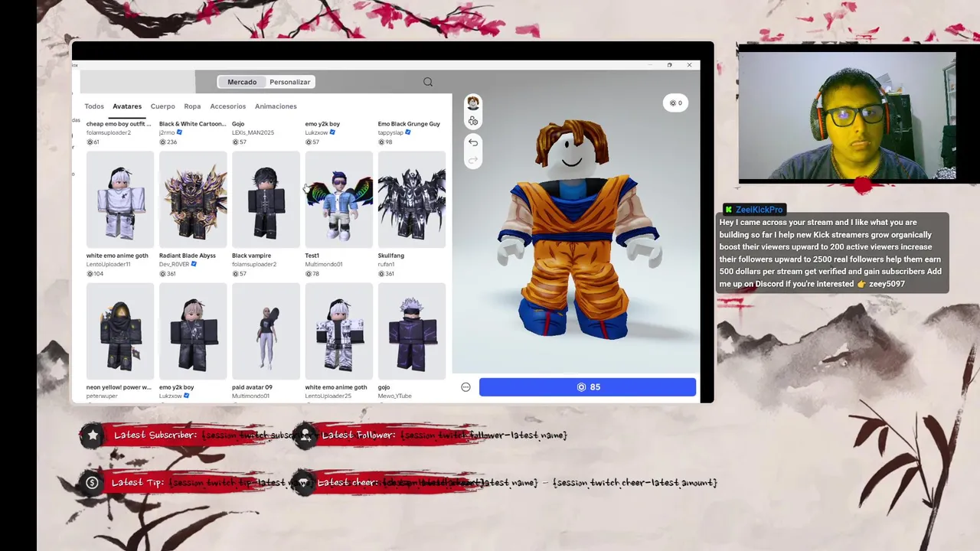Switch to the Personalizar toggle
980x551 pixels.
click(x=290, y=82)
